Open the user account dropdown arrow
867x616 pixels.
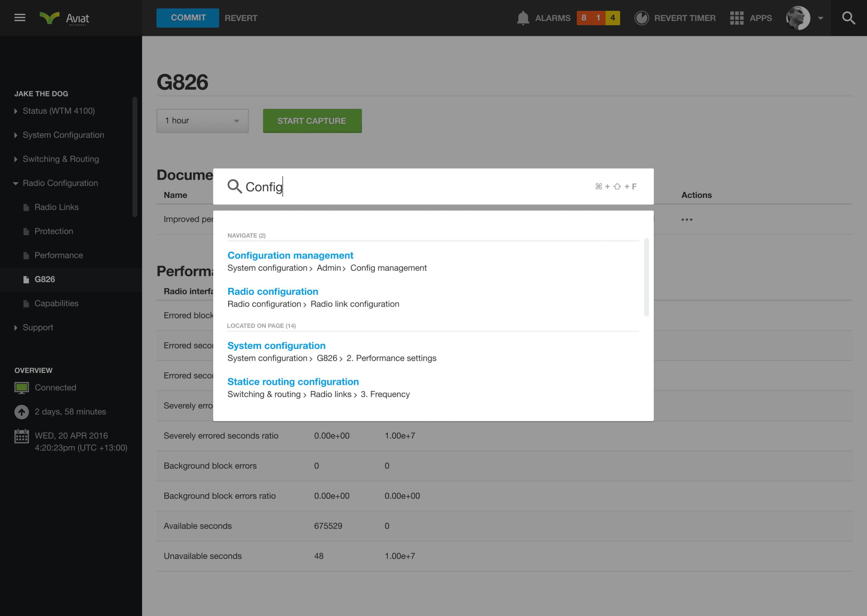(820, 18)
